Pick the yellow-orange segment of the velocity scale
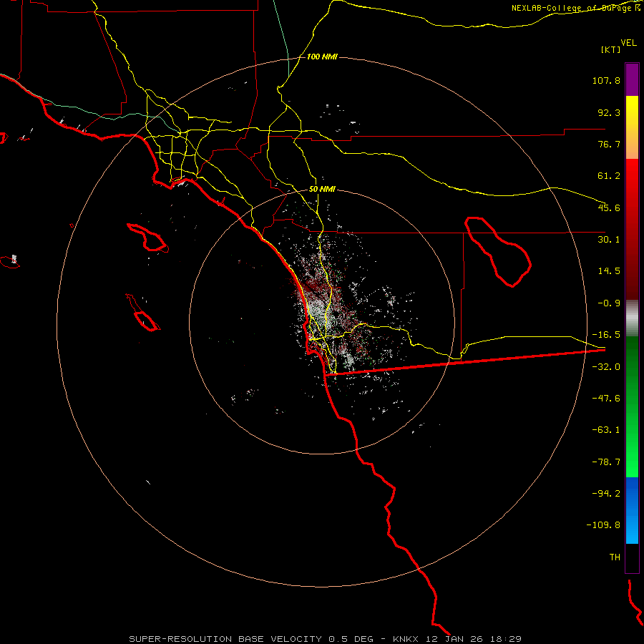The height and width of the screenshot is (644, 644). click(x=632, y=127)
